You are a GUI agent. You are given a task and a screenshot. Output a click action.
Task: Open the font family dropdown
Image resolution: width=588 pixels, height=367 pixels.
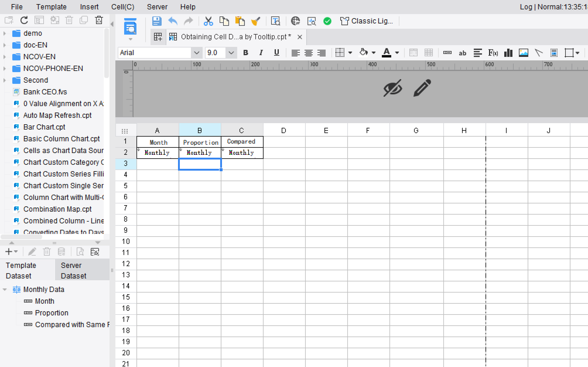tap(196, 53)
